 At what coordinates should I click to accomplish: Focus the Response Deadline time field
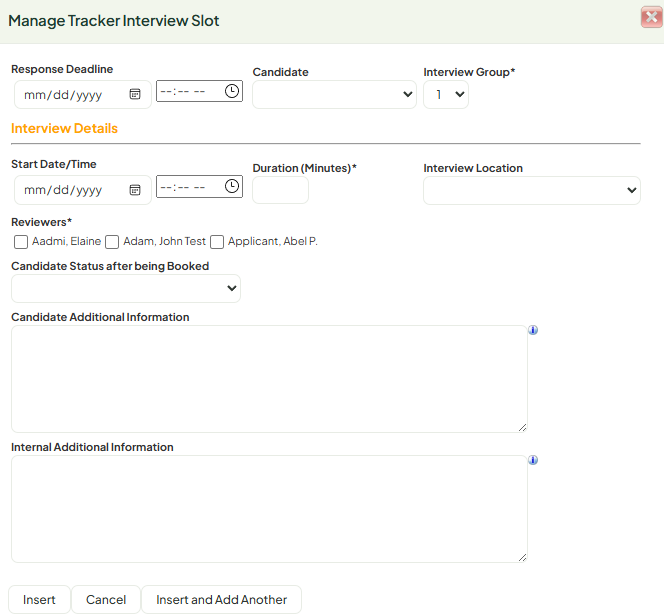tap(199, 91)
